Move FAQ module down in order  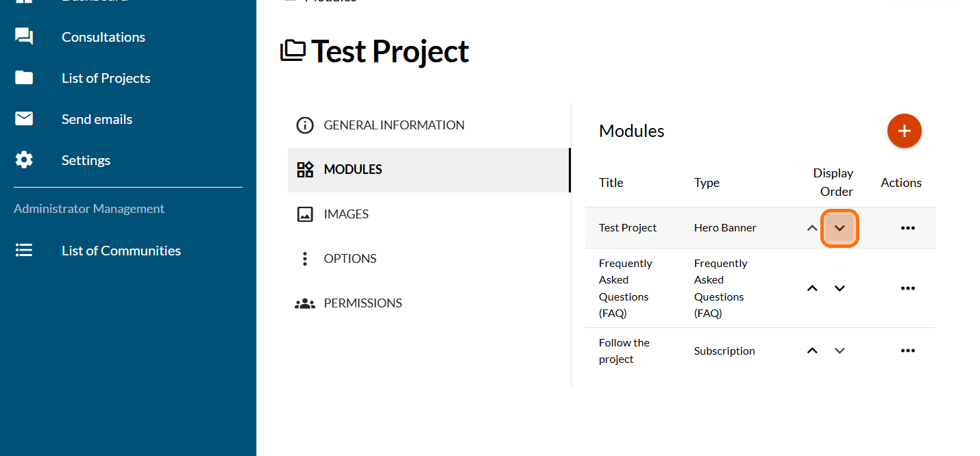coord(840,288)
